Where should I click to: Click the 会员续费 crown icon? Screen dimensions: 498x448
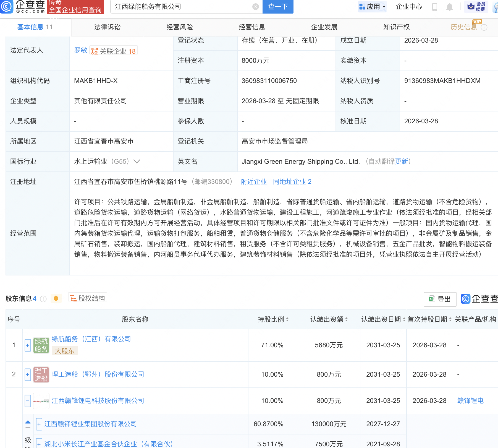(476, 6)
